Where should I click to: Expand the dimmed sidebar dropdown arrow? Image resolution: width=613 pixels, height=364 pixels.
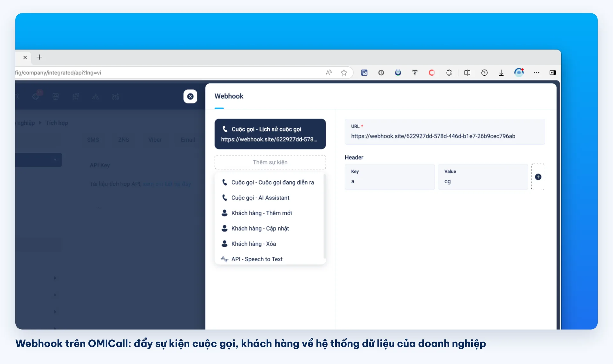tap(55, 160)
